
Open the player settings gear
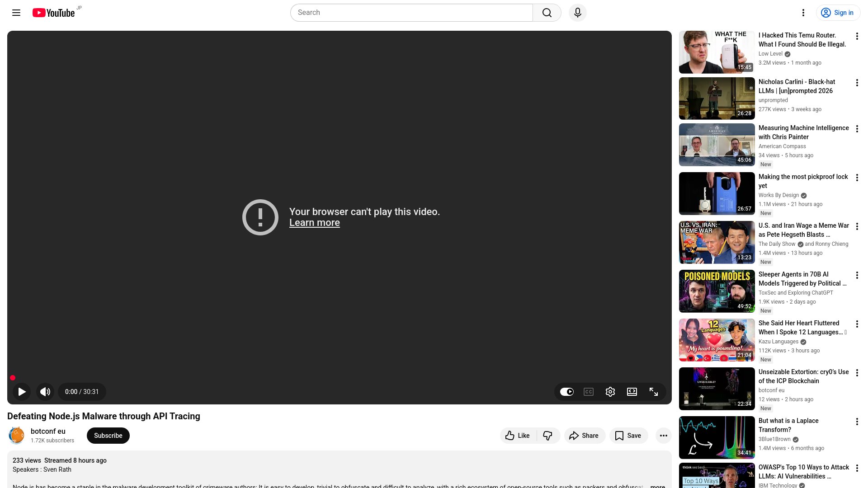click(610, 392)
